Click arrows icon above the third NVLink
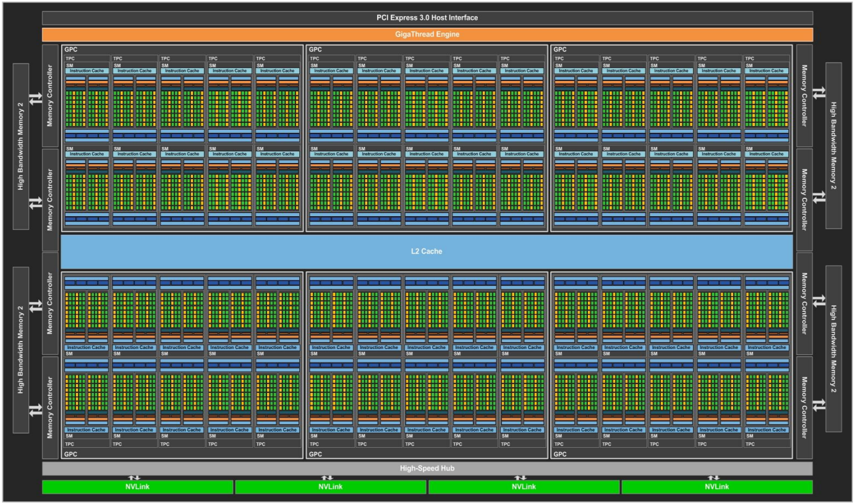858x504 pixels. pos(520,477)
